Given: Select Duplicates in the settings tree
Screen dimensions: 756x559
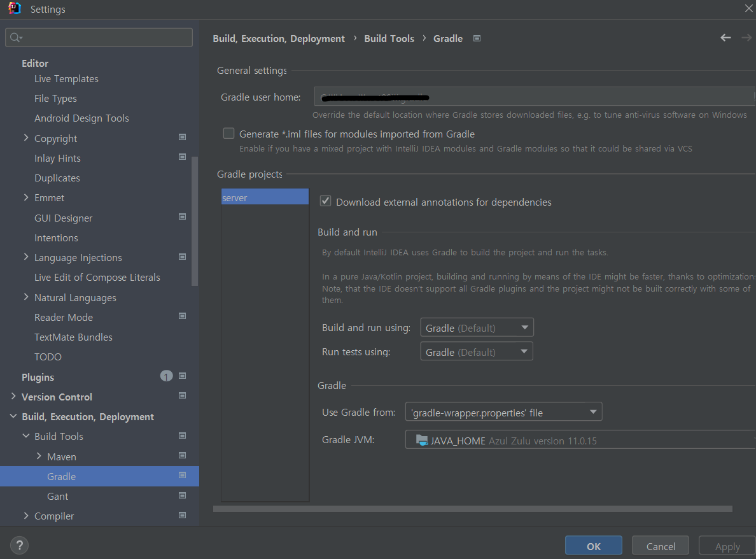Looking at the screenshot, I should click(x=57, y=178).
